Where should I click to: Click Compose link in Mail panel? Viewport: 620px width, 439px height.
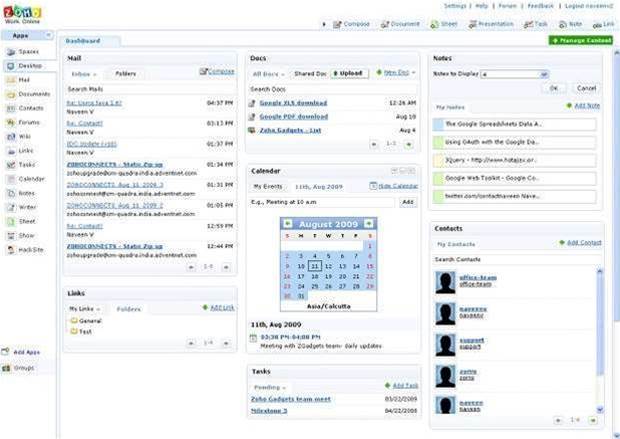pyautogui.click(x=217, y=72)
